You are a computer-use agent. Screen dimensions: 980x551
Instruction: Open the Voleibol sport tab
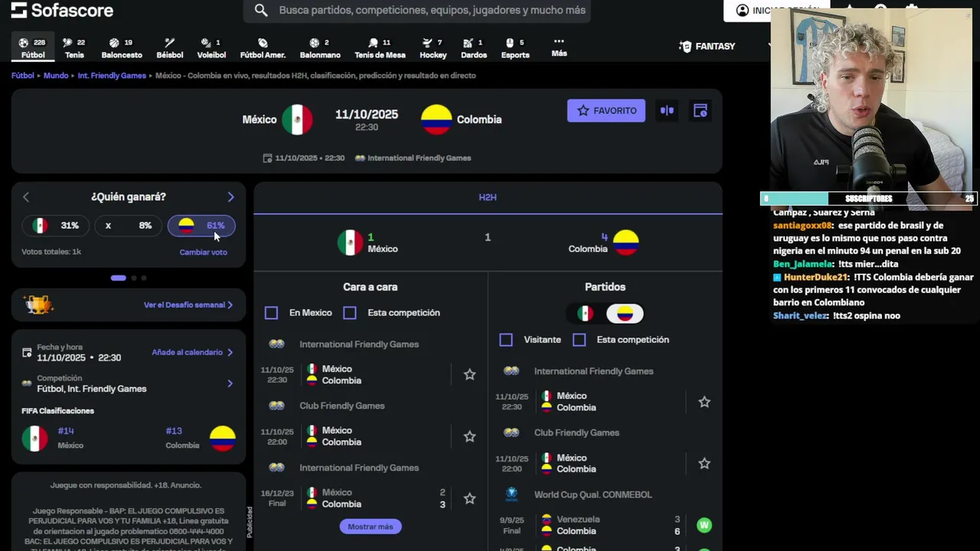pos(211,48)
